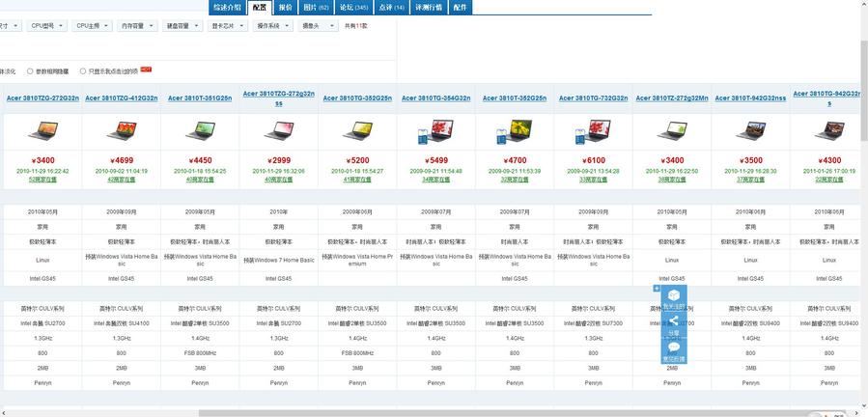Open the Acer 3810T-352G25n laptop image
The height and width of the screenshot is (417, 868).
click(x=515, y=130)
